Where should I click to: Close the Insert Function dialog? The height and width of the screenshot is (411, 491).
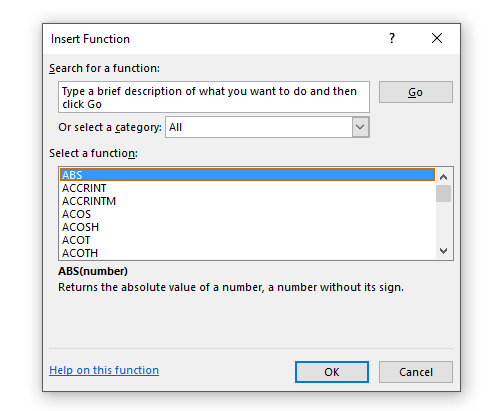pos(437,38)
